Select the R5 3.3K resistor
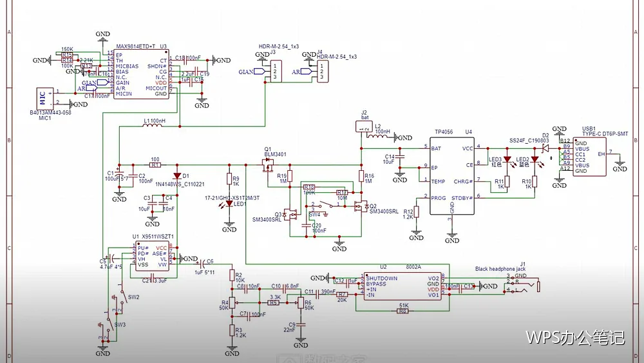Screen dimensions: 644x363 pyautogui.click(x=274, y=302)
